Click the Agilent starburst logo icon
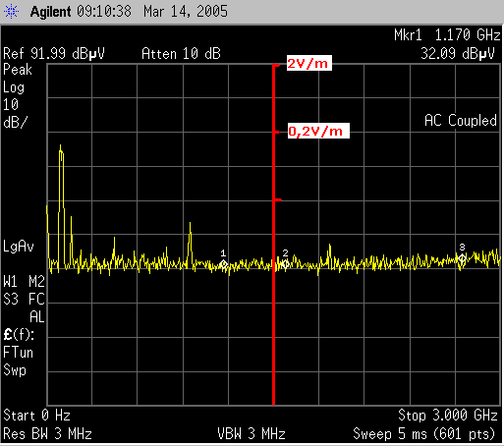The width and height of the screenshot is (504, 446). [11, 12]
